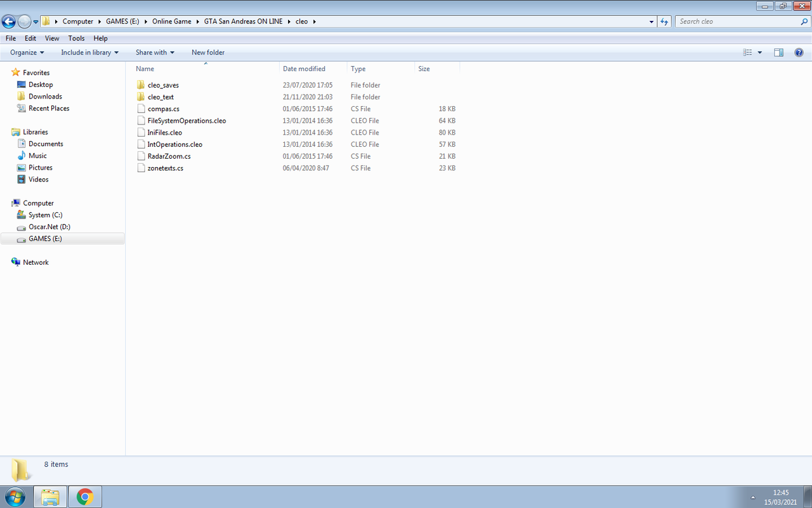Open Network in the navigation pane
Viewport: 812px width, 508px height.
click(36, 262)
